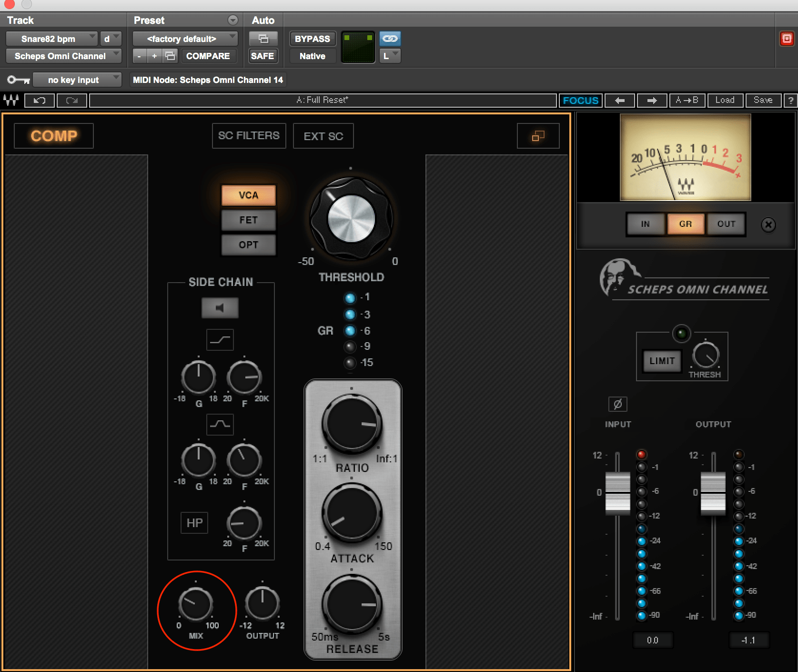Enable the side chain HP filter
Viewport: 798px width, 672px height.
[x=194, y=523]
